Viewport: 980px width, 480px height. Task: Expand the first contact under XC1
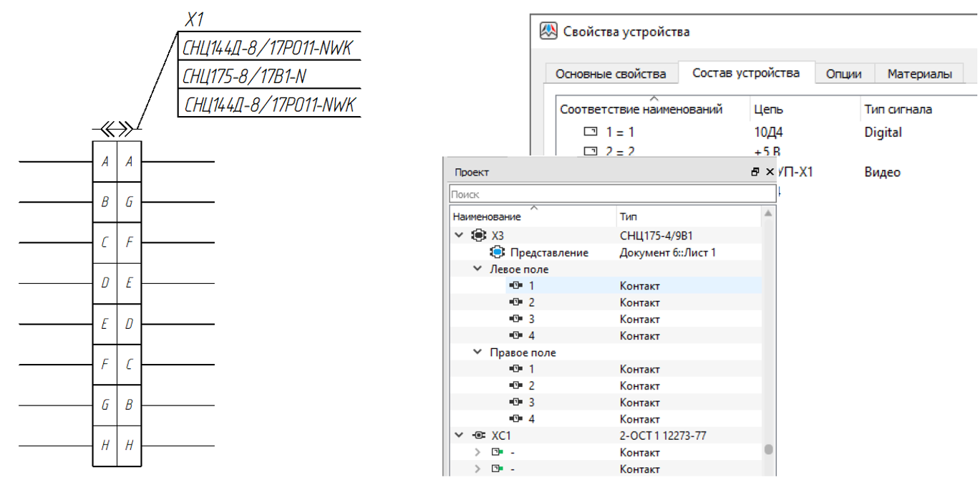pyautogui.click(x=477, y=452)
